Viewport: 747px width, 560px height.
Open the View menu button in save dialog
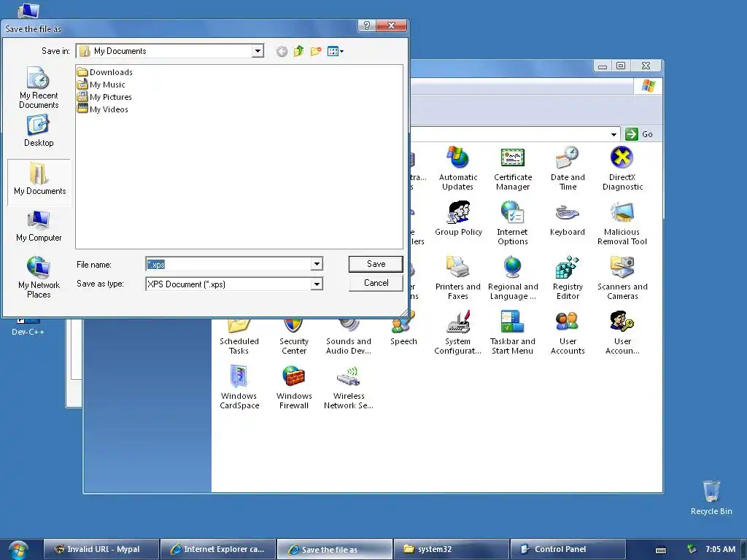click(x=336, y=52)
